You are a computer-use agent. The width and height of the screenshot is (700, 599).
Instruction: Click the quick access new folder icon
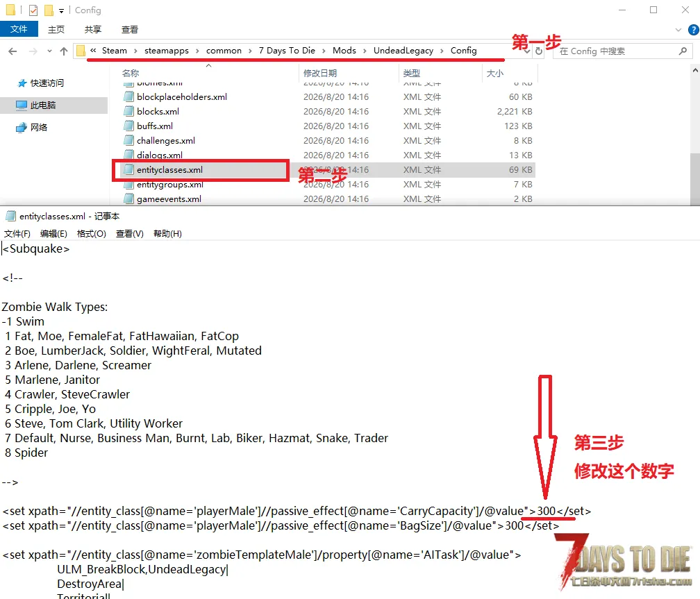49,10
